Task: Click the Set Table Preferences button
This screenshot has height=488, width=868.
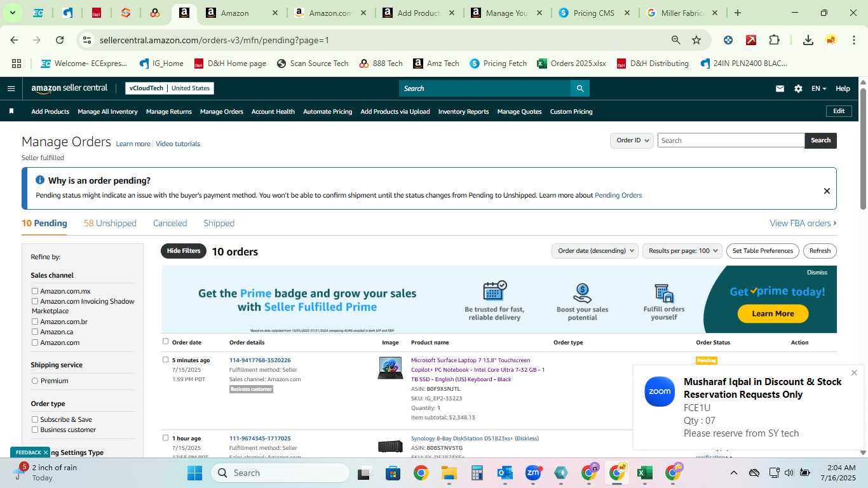Action: click(x=763, y=251)
